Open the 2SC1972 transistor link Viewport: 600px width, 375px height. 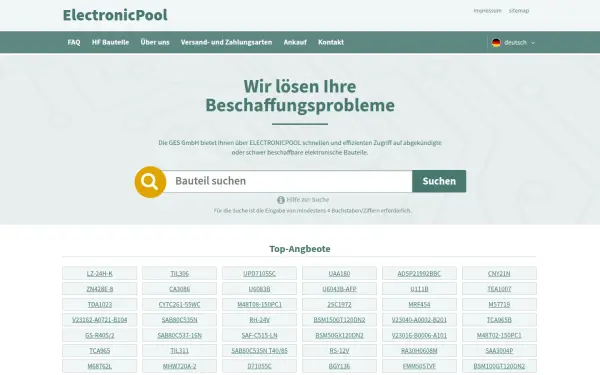[339, 305]
